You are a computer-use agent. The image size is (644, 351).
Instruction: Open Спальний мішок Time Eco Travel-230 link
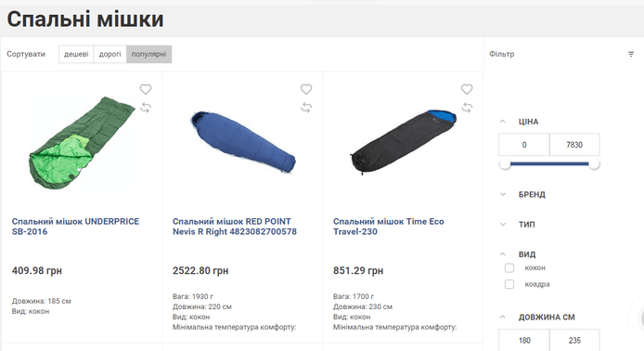389,227
